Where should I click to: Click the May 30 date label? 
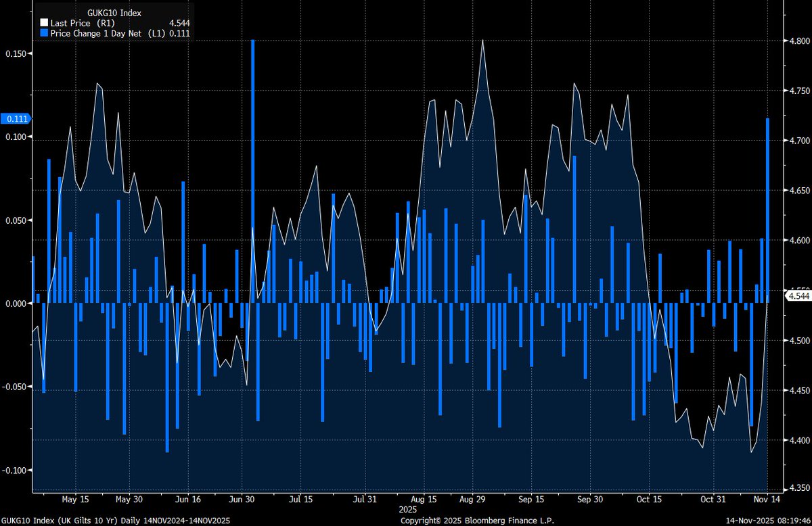pos(128,500)
